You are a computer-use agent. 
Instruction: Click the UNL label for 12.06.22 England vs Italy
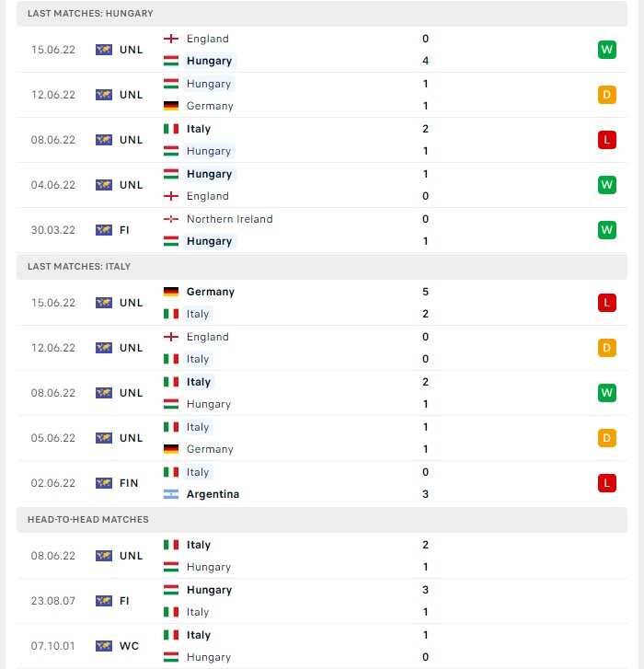click(x=131, y=348)
